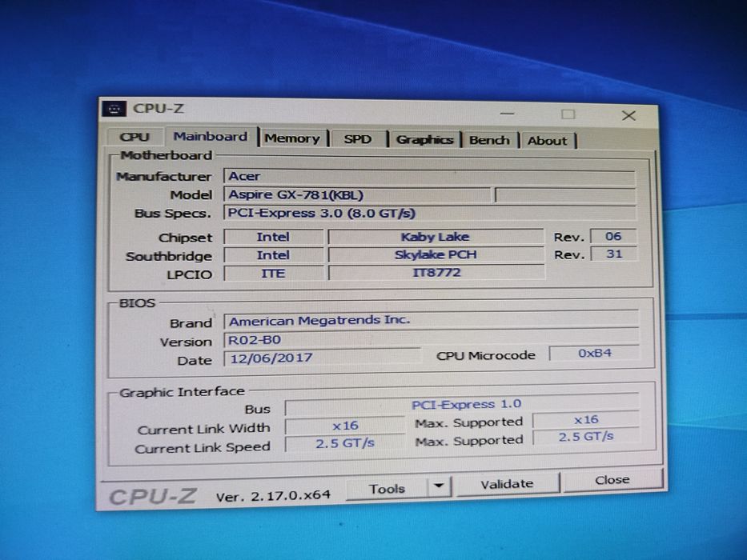Click the CPU-Z app icon in title bar
747x560 pixels.
(x=114, y=109)
